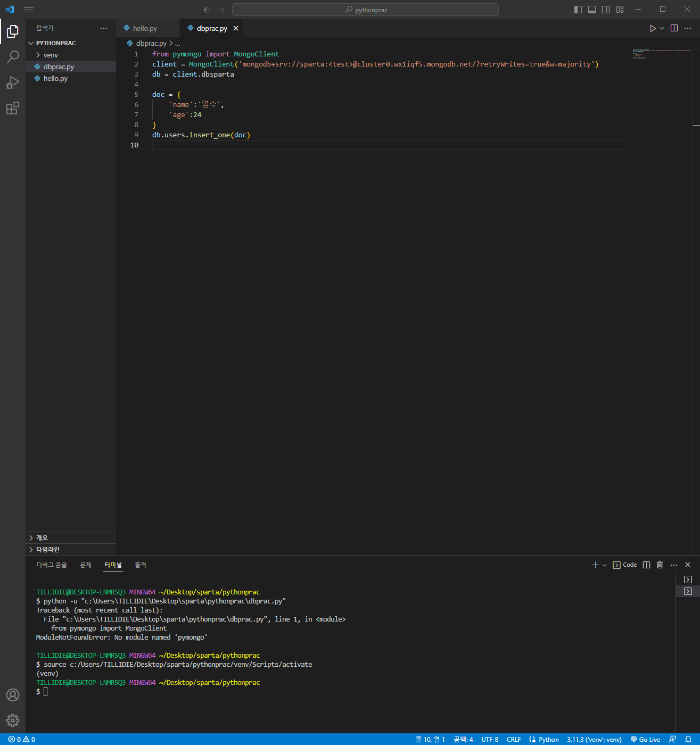Go forward with the right arrow
The image size is (700, 745).
(x=221, y=10)
